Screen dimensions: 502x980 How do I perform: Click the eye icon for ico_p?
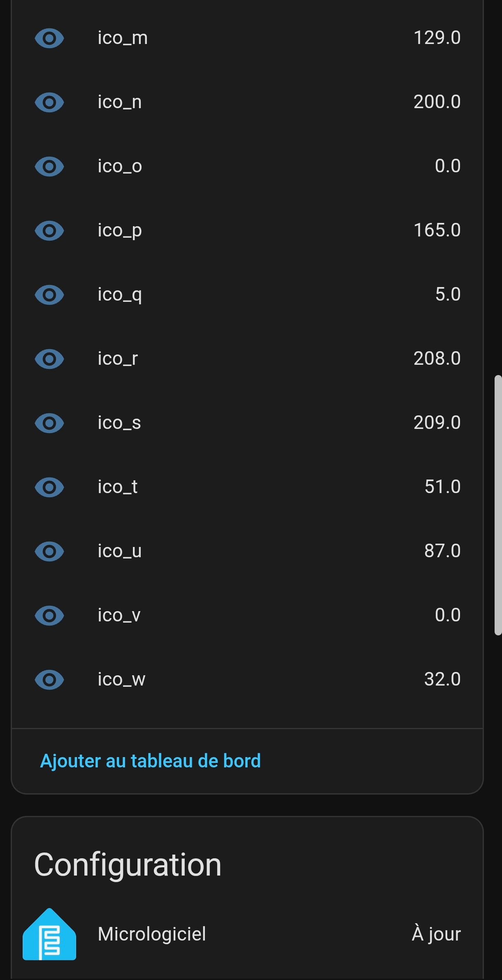click(x=49, y=231)
